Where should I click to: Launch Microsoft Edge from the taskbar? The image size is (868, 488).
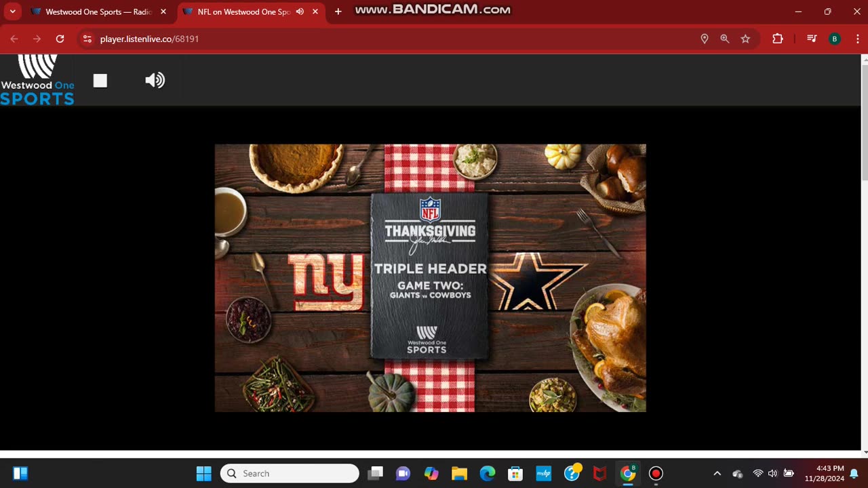(488, 473)
